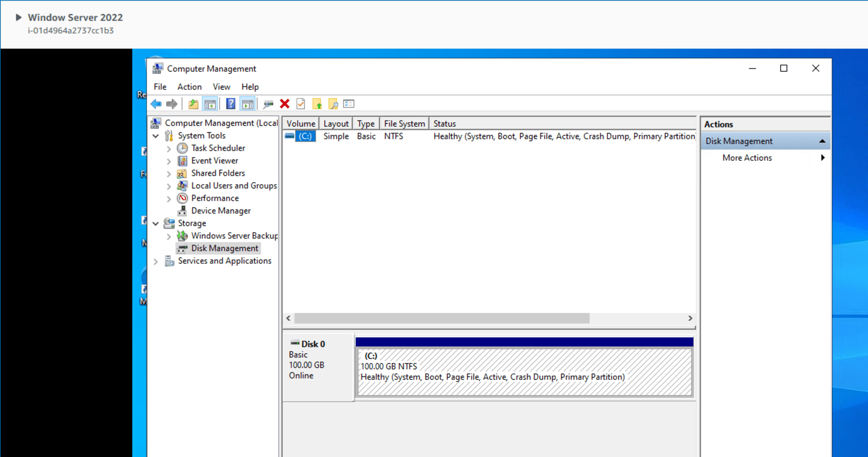This screenshot has width=868, height=457.
Task: Click the horizontal scrollbar thumb in volume list
Action: pos(442,318)
